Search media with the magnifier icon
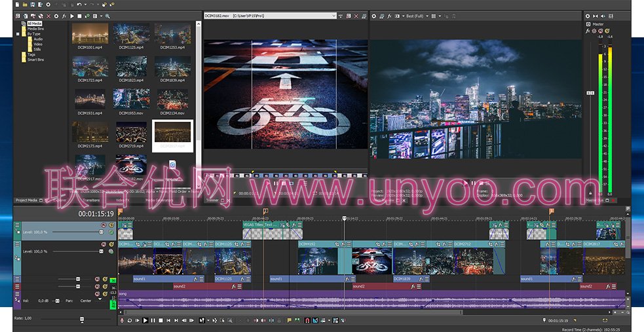The height and width of the screenshot is (332, 644). 107,16
